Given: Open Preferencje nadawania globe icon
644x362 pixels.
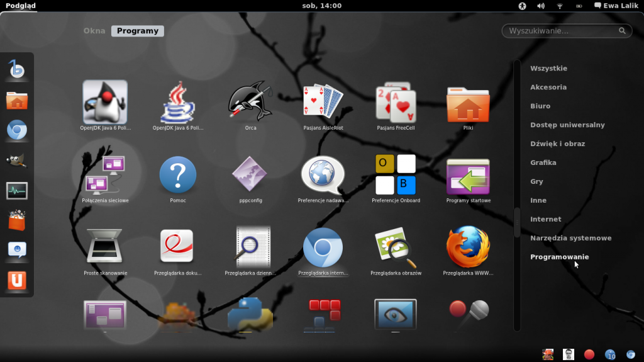Looking at the screenshot, I should pyautogui.click(x=323, y=174).
